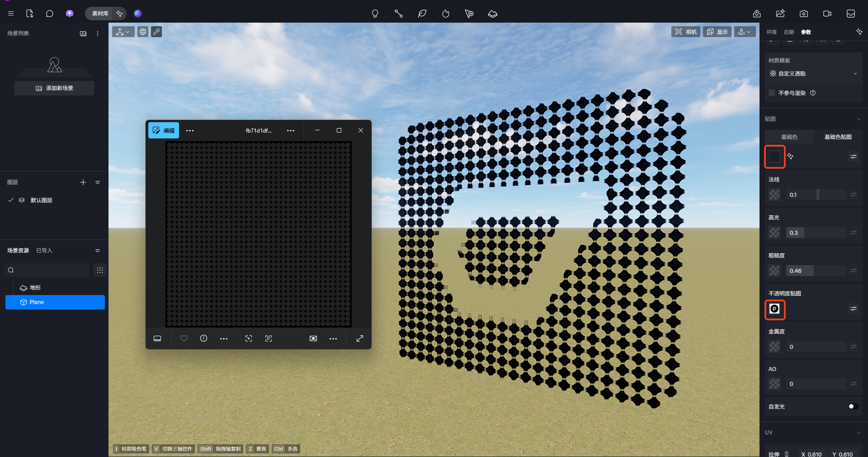Click the camera screenshot icon at top right

pyautogui.click(x=804, y=14)
